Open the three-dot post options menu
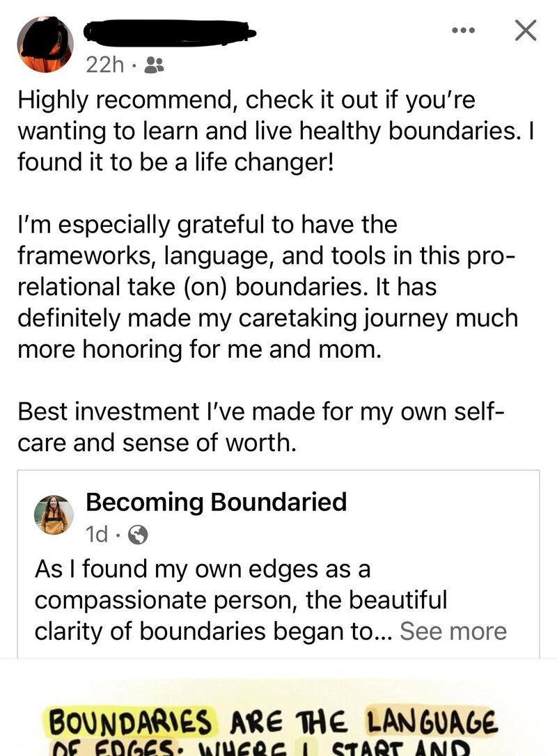This screenshot has height=756, width=557. [x=463, y=31]
